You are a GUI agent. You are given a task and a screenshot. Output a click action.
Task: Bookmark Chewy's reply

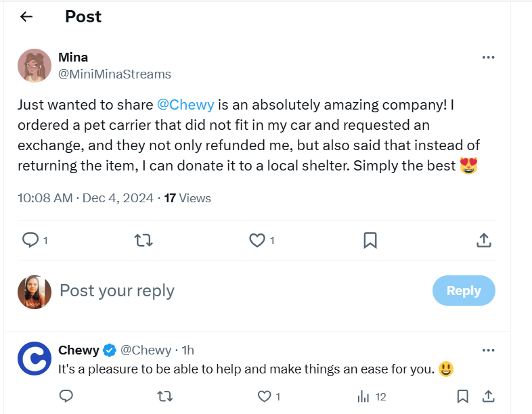(462, 396)
